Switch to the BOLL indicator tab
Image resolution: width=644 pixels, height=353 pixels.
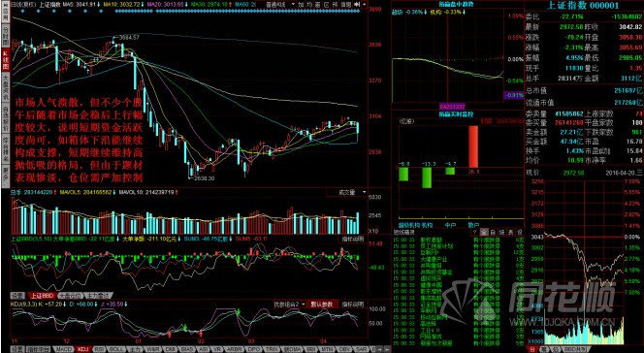tap(115, 349)
